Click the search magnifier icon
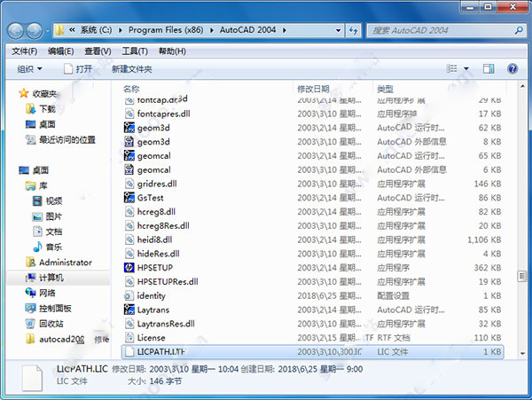Viewport: 532px width, 400px height. coord(519,30)
